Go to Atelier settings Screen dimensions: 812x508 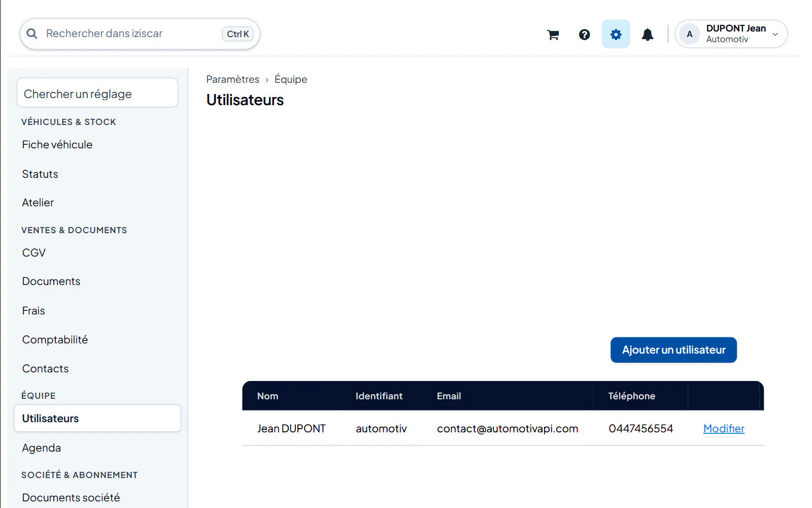point(38,203)
